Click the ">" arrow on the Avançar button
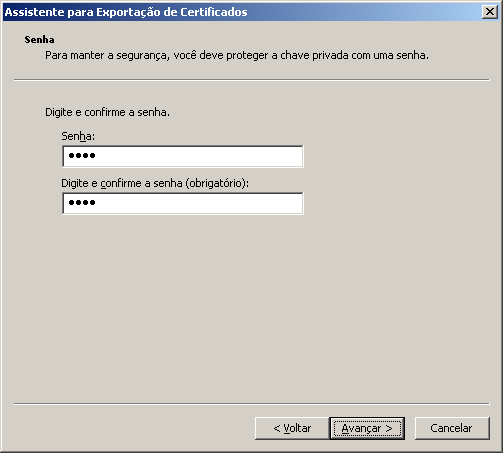503x453 pixels. coord(389,428)
